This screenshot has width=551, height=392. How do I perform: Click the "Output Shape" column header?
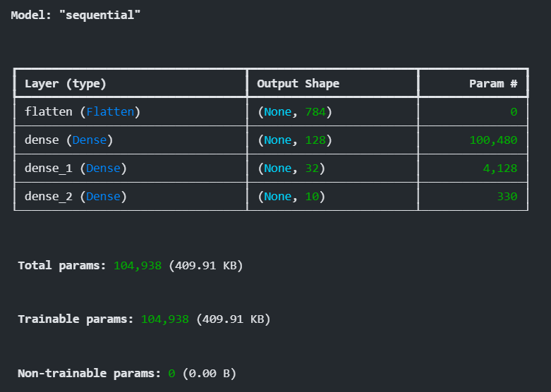click(298, 84)
